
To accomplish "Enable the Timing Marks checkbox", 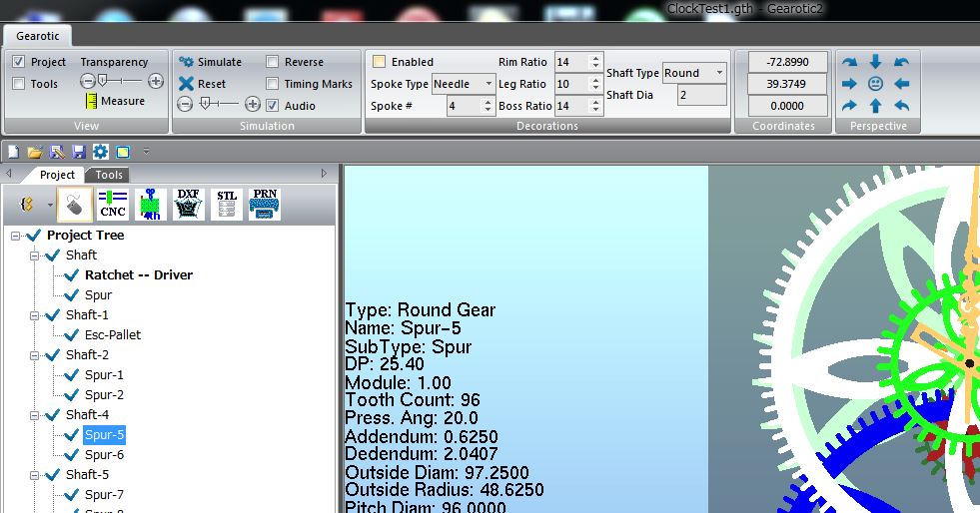I will point(273,84).
